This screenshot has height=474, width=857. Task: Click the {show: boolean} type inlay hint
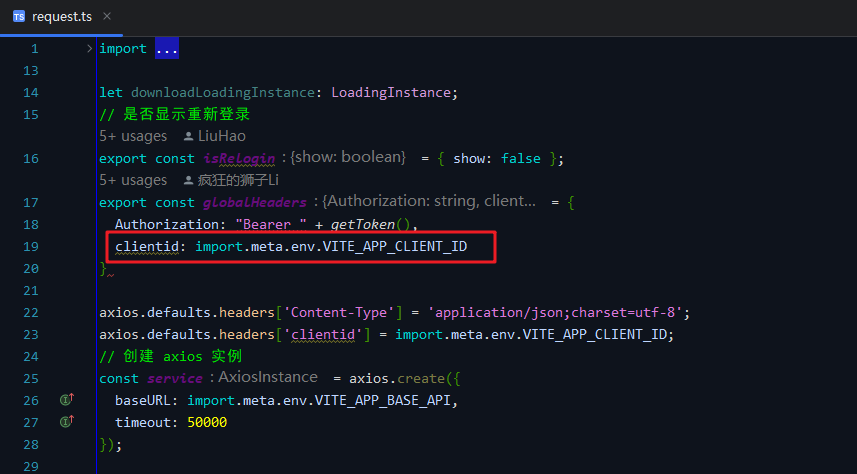(x=348, y=157)
